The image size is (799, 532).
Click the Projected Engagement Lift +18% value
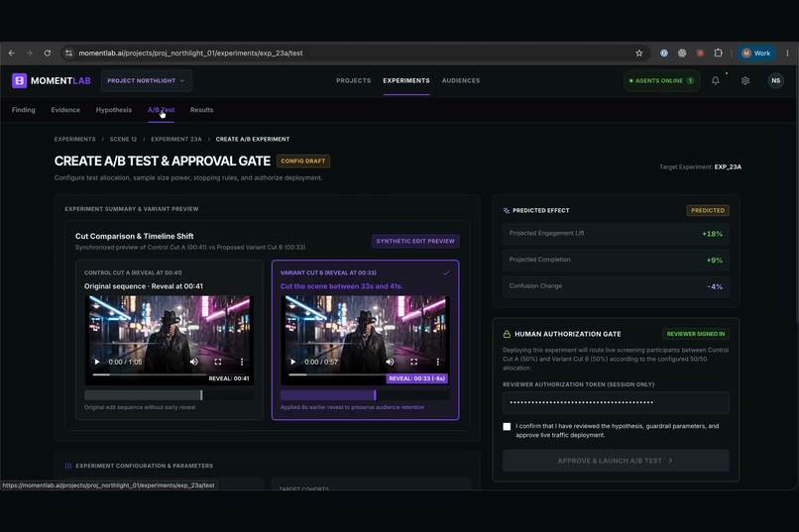click(x=712, y=234)
